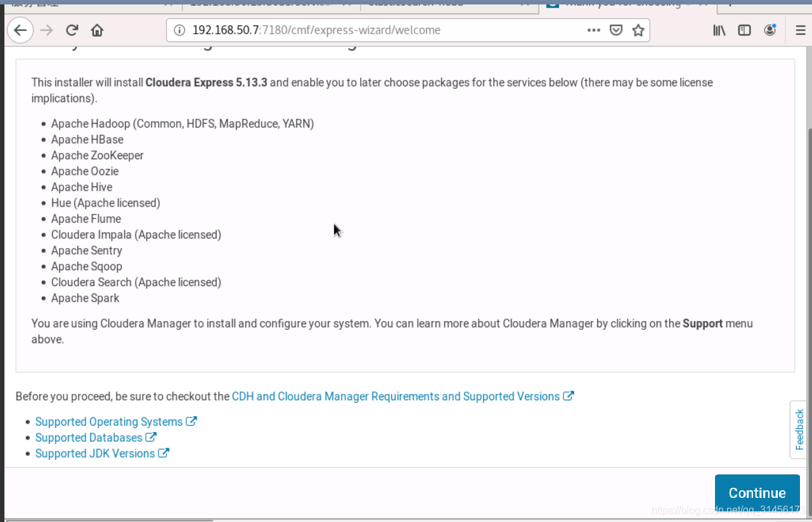Reload the current page

(72, 30)
